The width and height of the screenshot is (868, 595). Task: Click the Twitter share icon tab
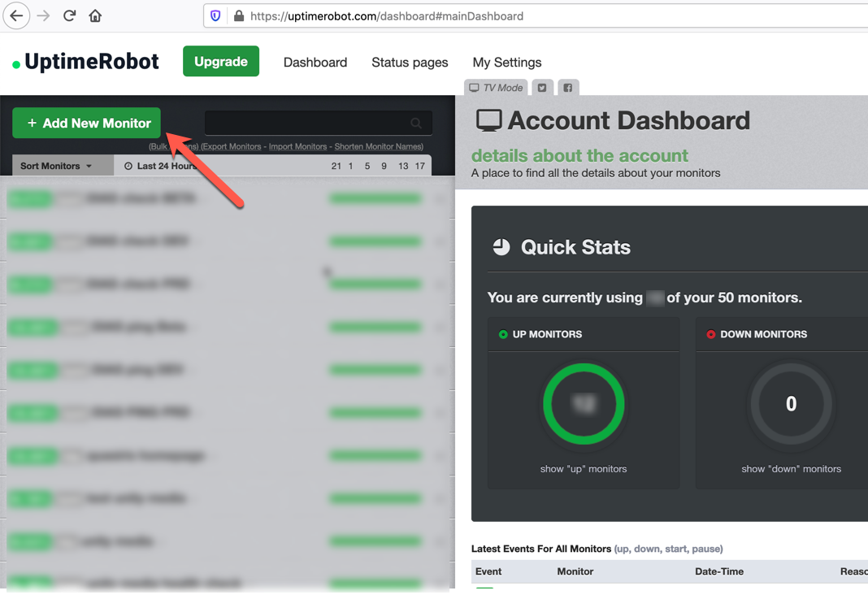click(x=542, y=88)
